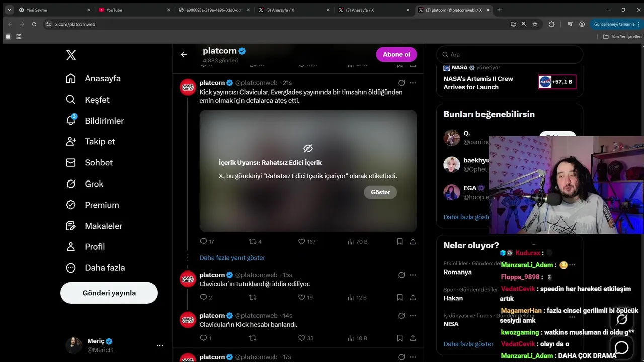This screenshot has height=362, width=644.
Task: Click the back arrow beside platcorn
Action: [184, 54]
